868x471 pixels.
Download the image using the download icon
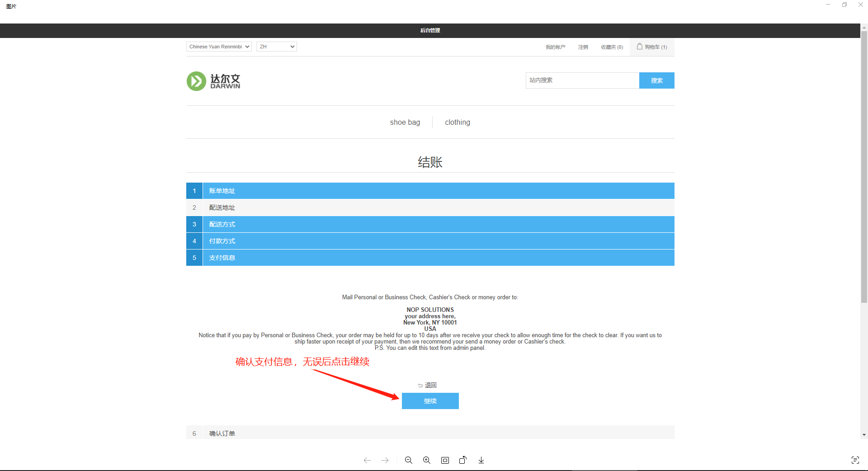point(481,460)
